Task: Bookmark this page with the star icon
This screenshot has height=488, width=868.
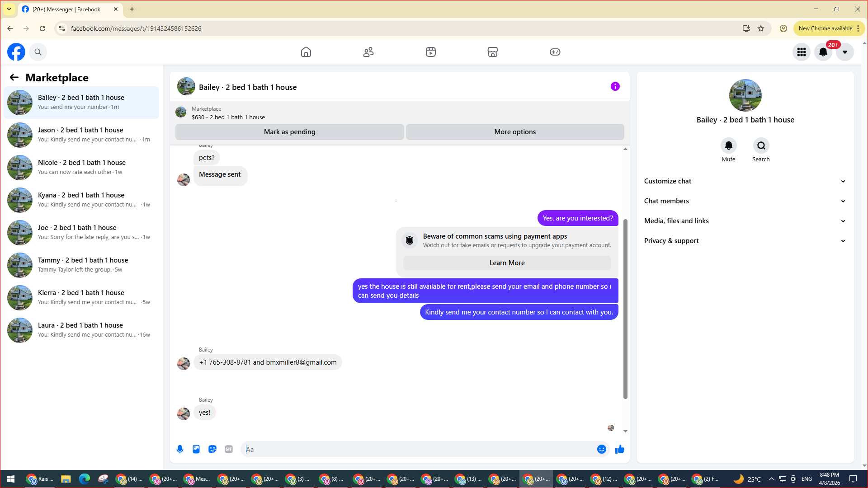Action: pos(761,28)
